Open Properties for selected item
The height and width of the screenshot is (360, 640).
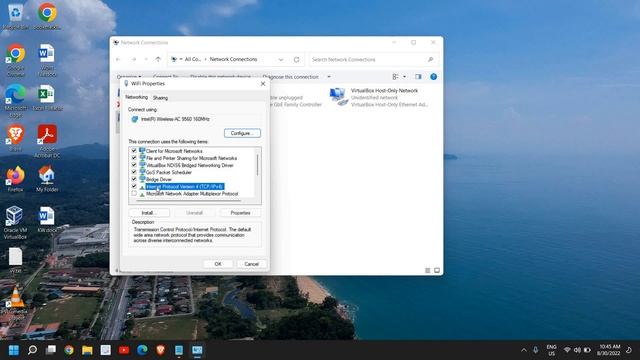pos(240,213)
